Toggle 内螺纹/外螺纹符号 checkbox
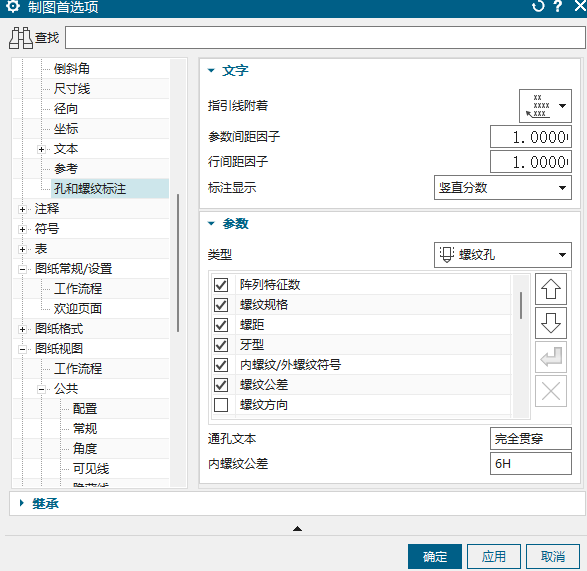587x571 pixels. point(221,365)
